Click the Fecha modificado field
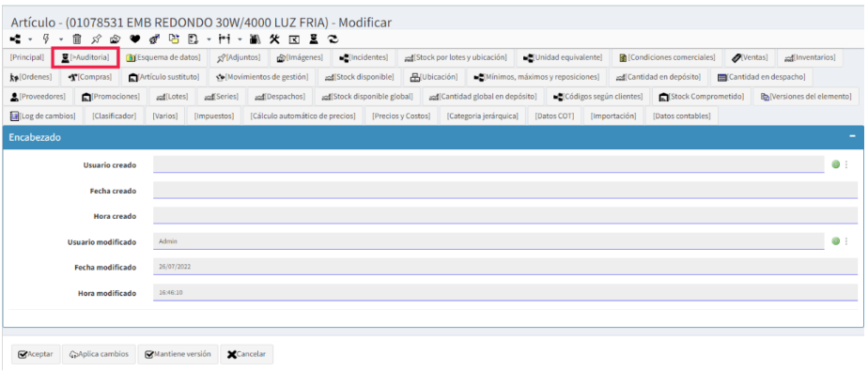This screenshot has width=868, height=371. coord(504,267)
